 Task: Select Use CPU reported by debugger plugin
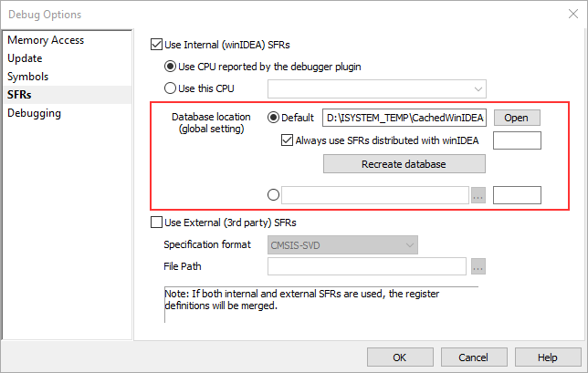pos(170,66)
